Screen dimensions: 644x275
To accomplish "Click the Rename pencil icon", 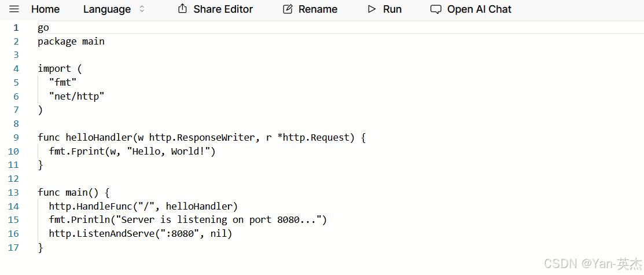I will pos(288,9).
